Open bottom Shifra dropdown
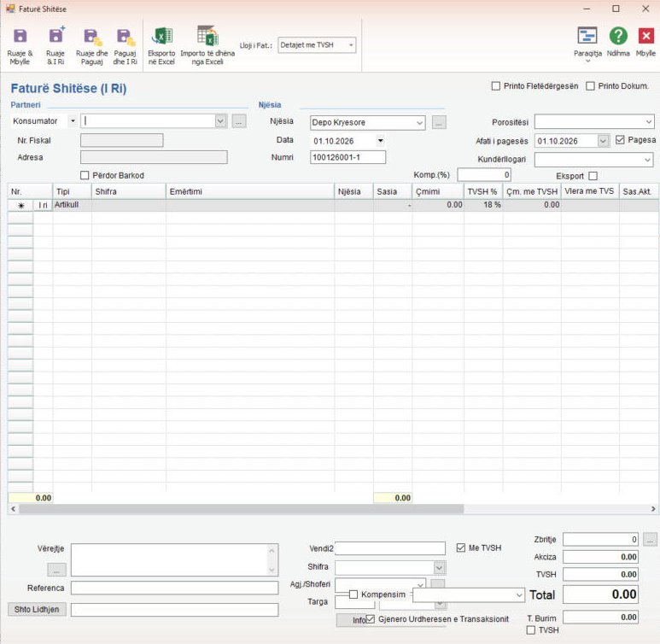The width and height of the screenshot is (660, 644). click(x=439, y=567)
